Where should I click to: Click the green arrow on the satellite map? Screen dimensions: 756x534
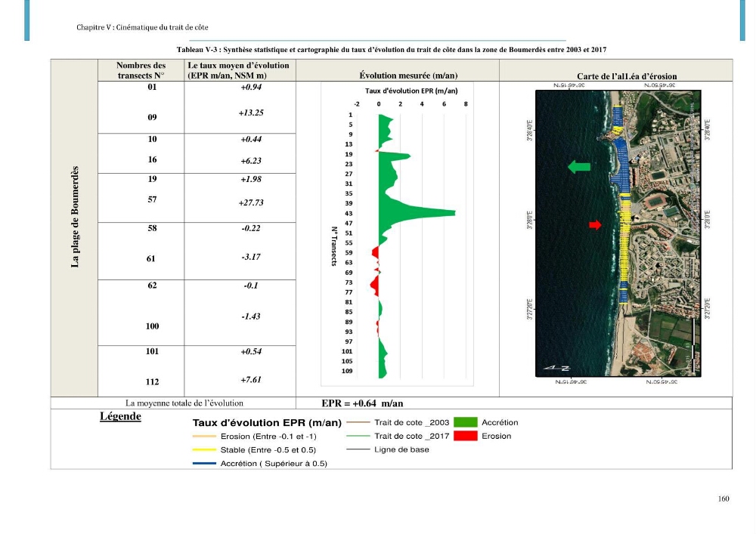(x=579, y=167)
